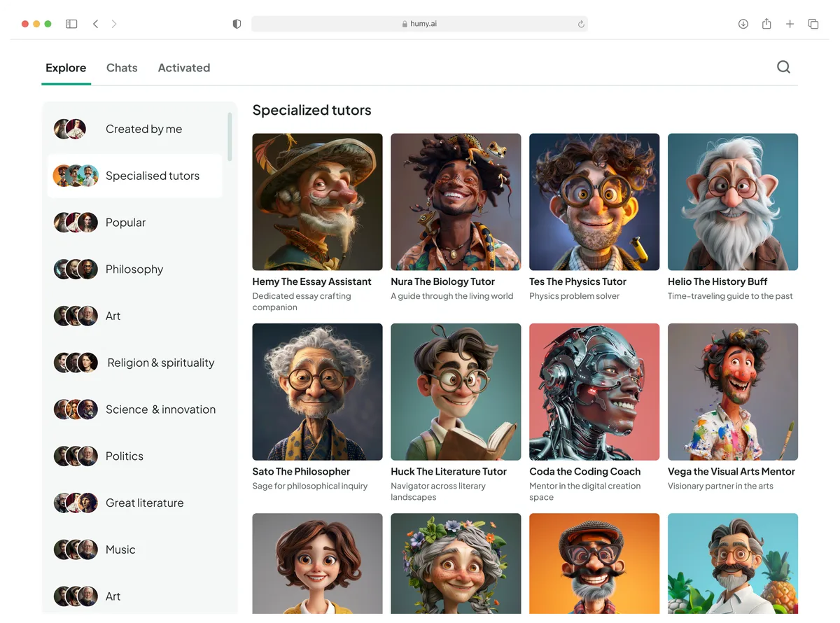This screenshot has width=840, height=623.
Task: Show the tab overview icon
Action: [813, 24]
